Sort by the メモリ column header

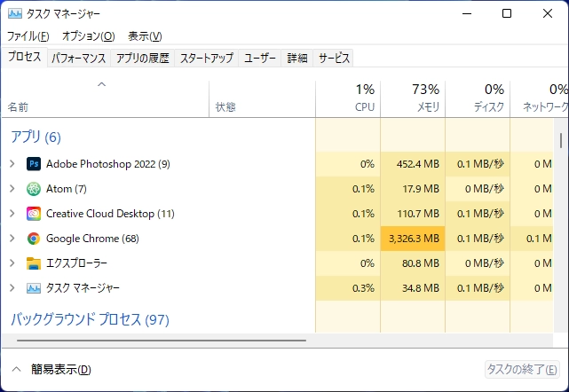point(413,99)
